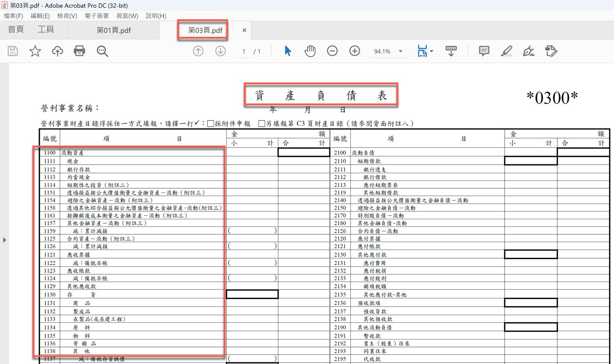Image resolution: width=614 pixels, height=364 pixels.
Task: Zoom out with the minus icon
Action: [332, 51]
